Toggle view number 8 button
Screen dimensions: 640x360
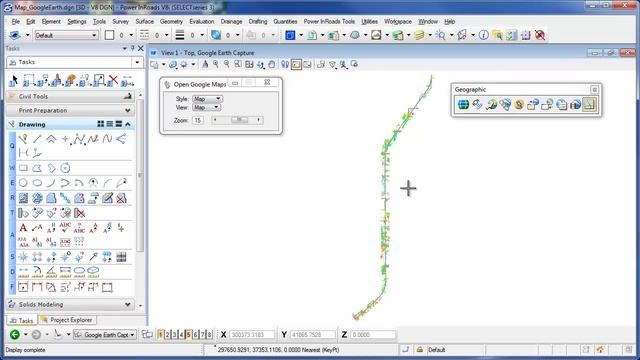pos(209,335)
